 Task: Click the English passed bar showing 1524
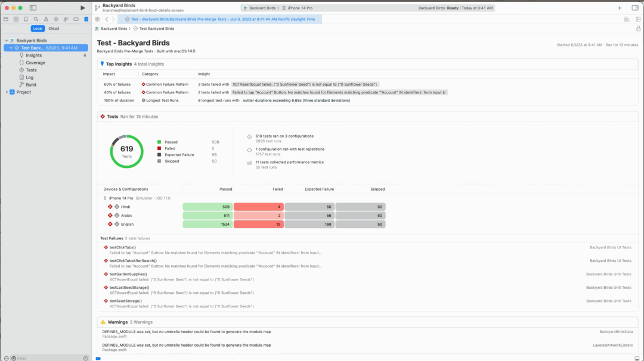click(x=208, y=225)
